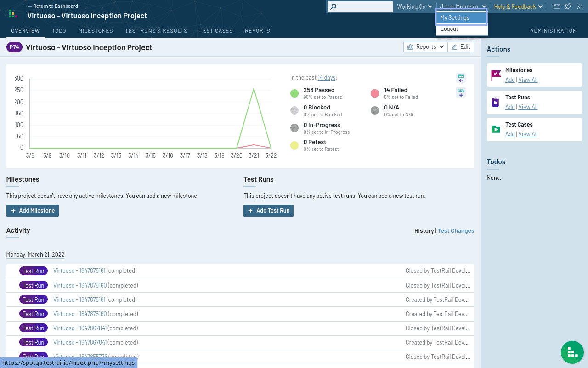The width and height of the screenshot is (588, 368).
Task: Switch to the Test Runs & Results tab
Action: point(156,31)
